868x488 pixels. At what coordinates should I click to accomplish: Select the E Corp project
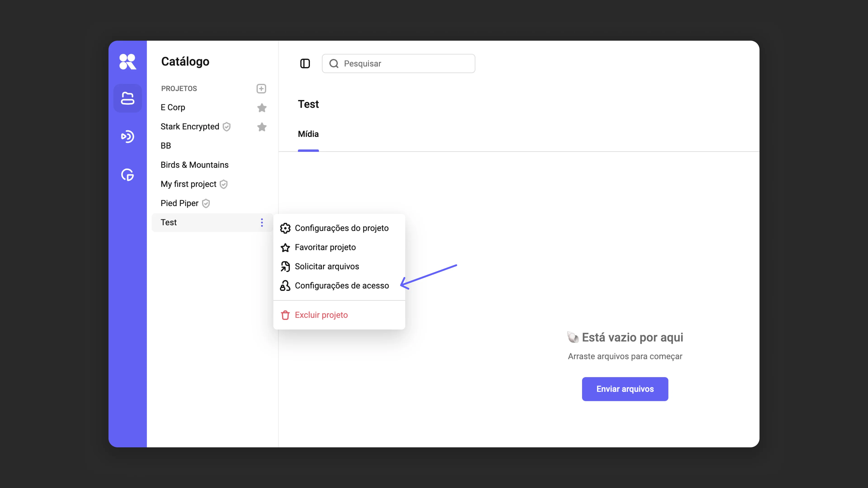coord(173,108)
